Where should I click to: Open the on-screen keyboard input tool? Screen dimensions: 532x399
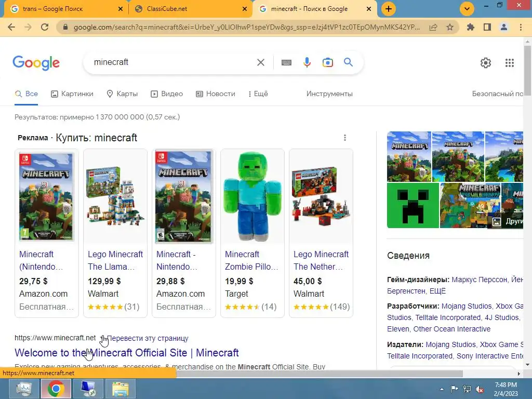(286, 62)
